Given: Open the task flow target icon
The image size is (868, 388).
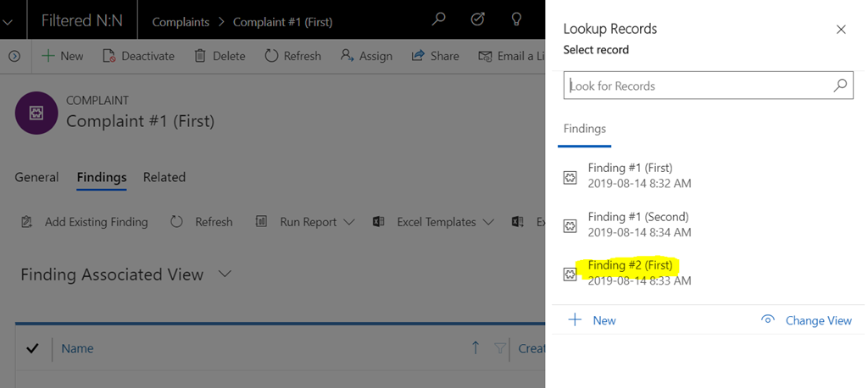Looking at the screenshot, I should click(x=477, y=20).
